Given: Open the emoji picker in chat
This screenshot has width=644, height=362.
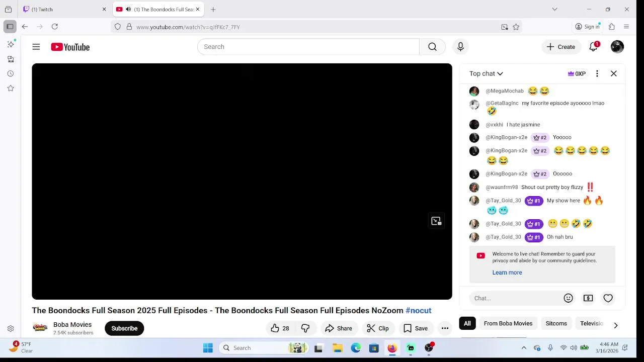Looking at the screenshot, I should tap(568, 298).
